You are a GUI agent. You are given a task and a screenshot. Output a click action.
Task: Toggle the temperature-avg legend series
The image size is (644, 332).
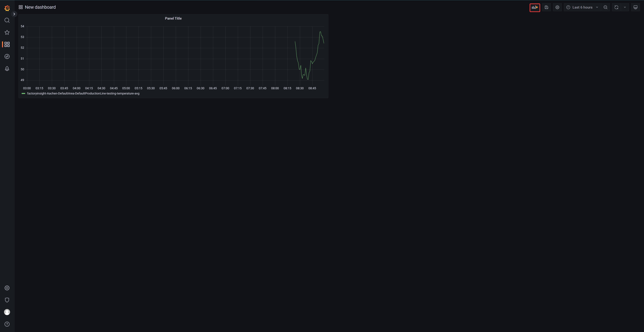coord(83,94)
